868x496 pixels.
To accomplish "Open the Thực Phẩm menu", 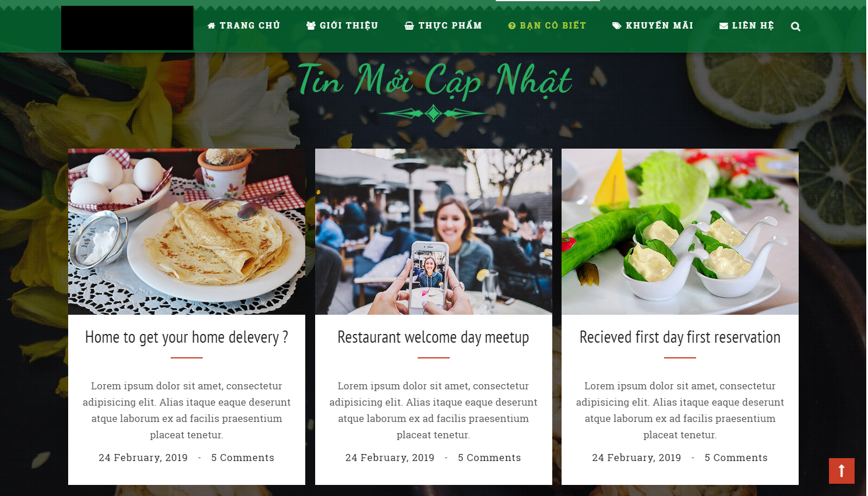I will (x=443, y=26).
